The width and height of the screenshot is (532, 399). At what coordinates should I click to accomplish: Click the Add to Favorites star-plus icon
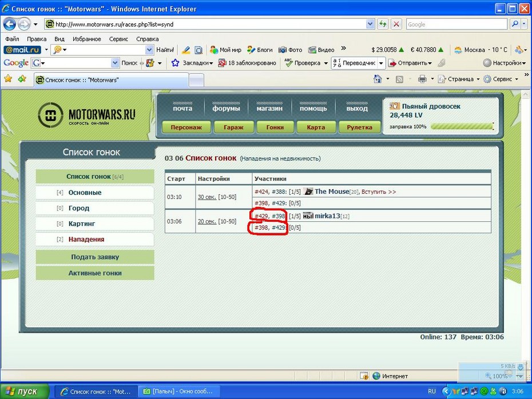22,79
